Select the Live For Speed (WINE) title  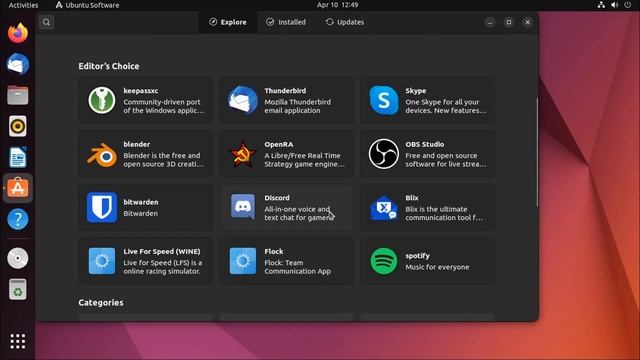point(162,251)
